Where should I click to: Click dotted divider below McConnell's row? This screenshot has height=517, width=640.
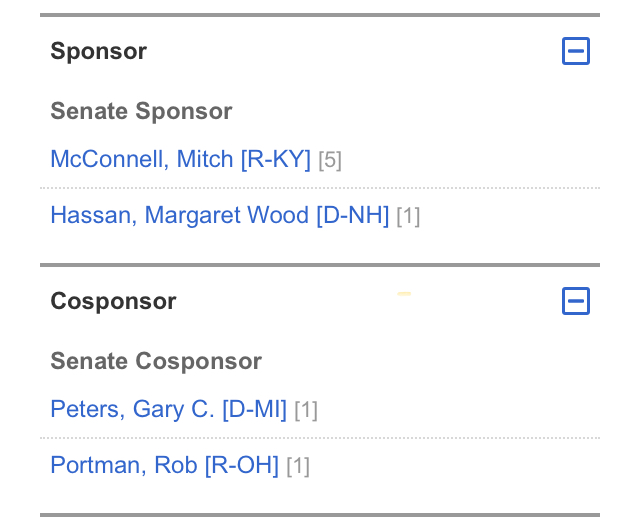(x=320, y=187)
